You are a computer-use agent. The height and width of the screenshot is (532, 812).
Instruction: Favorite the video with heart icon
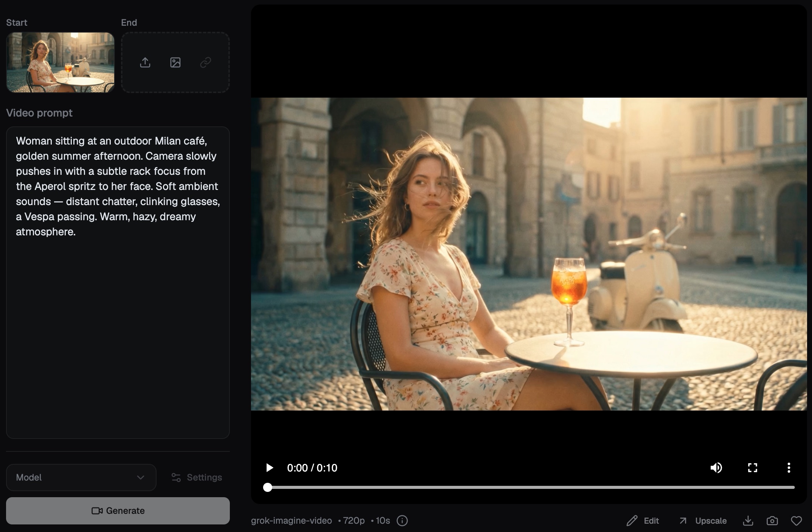click(796, 521)
